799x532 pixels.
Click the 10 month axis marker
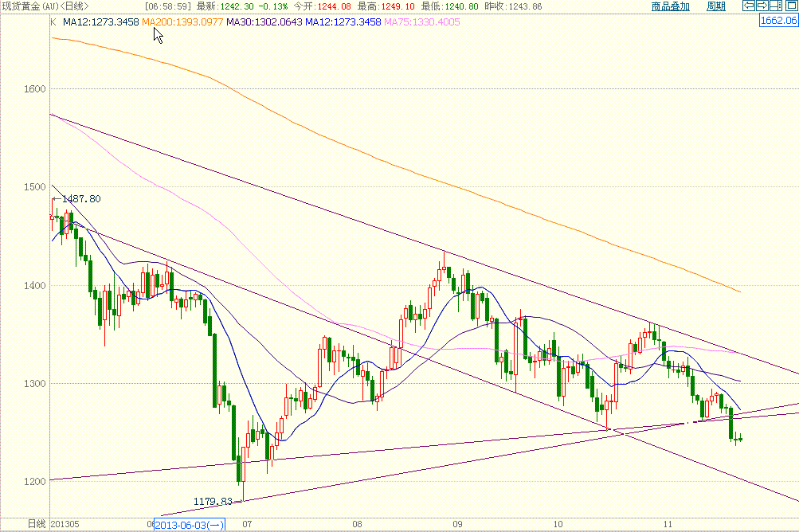point(558,524)
